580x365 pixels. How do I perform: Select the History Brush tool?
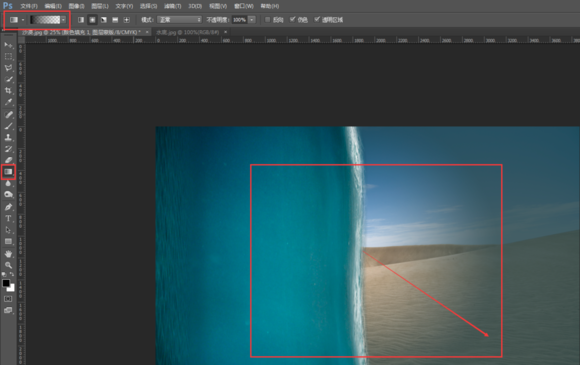coord(8,149)
